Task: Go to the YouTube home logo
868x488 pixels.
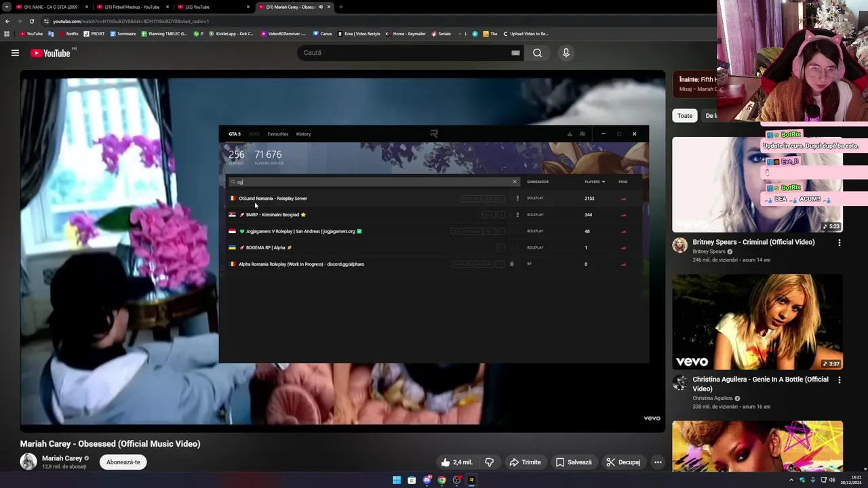Action: pos(50,53)
